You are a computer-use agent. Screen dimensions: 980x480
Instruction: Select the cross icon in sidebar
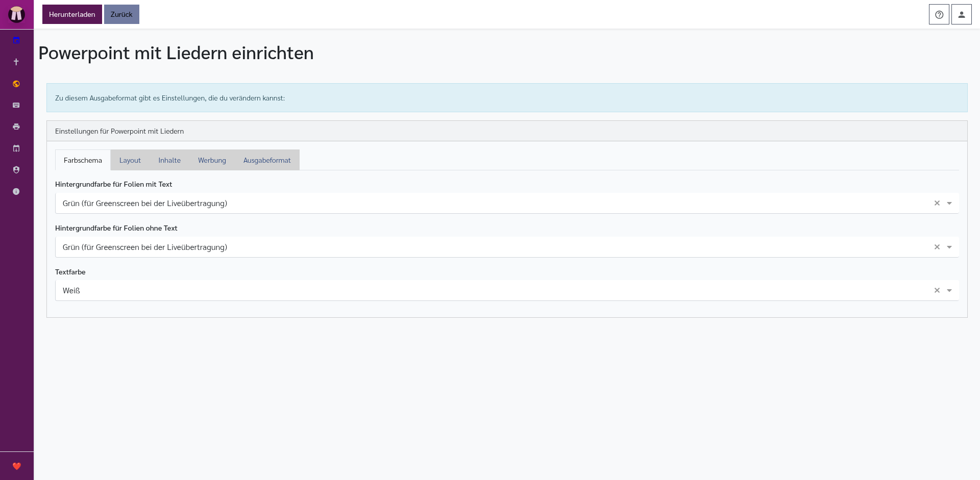click(x=16, y=62)
